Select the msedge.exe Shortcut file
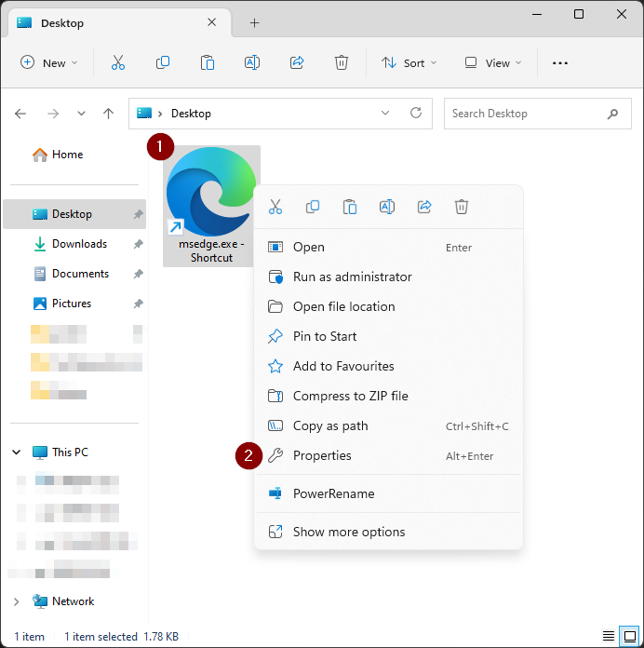The image size is (644, 648). pyautogui.click(x=211, y=206)
